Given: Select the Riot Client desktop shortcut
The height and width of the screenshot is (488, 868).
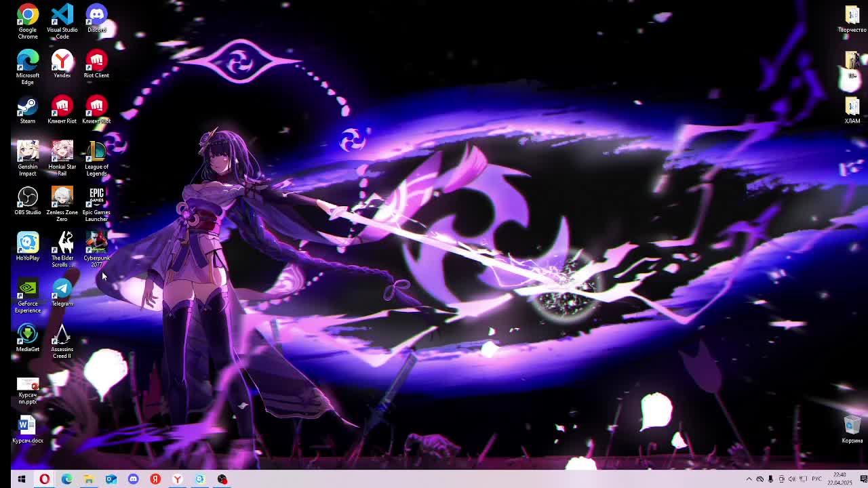Looking at the screenshot, I should pyautogui.click(x=96, y=64).
